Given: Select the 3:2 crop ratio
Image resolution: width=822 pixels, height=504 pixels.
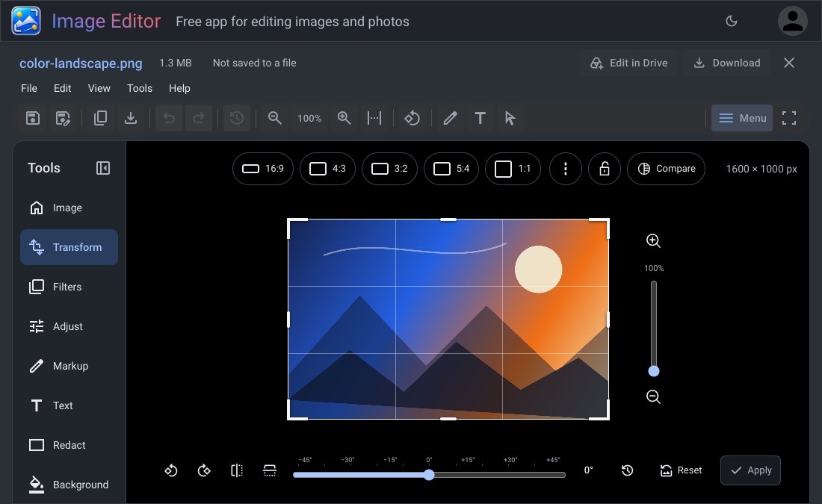Looking at the screenshot, I should pyautogui.click(x=389, y=169).
